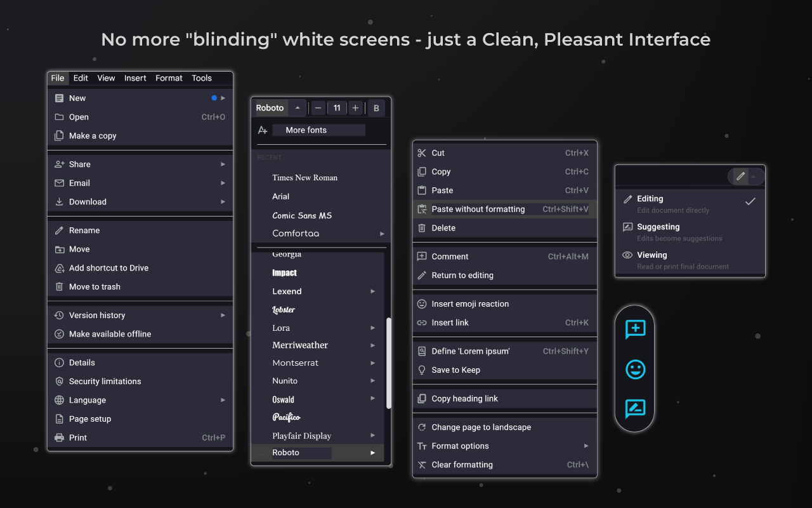812x508 pixels.
Task: Increase font size with the plus icon
Action: [x=355, y=108]
